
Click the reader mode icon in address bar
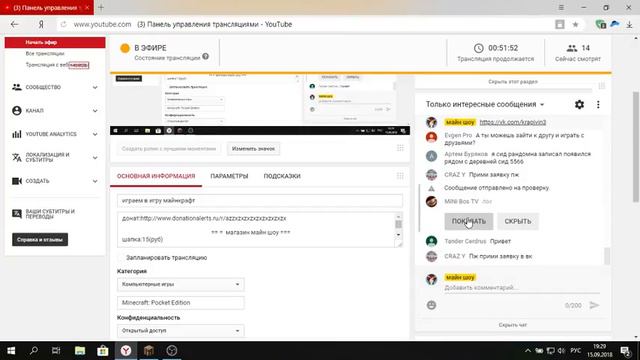tap(560, 24)
